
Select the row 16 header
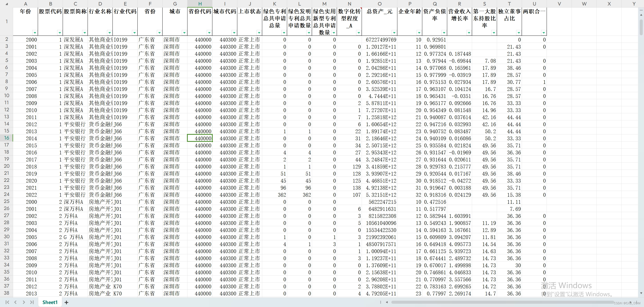(7, 138)
